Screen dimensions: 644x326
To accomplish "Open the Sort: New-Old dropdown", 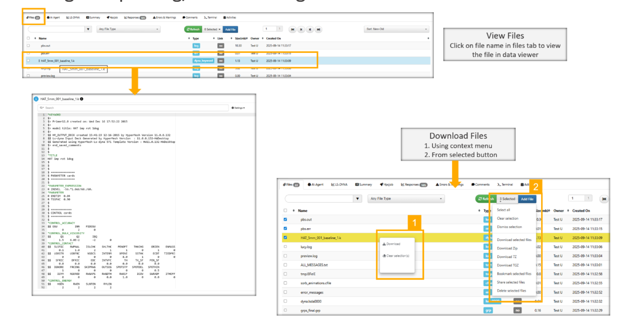I will pyautogui.click(x=396, y=29).
